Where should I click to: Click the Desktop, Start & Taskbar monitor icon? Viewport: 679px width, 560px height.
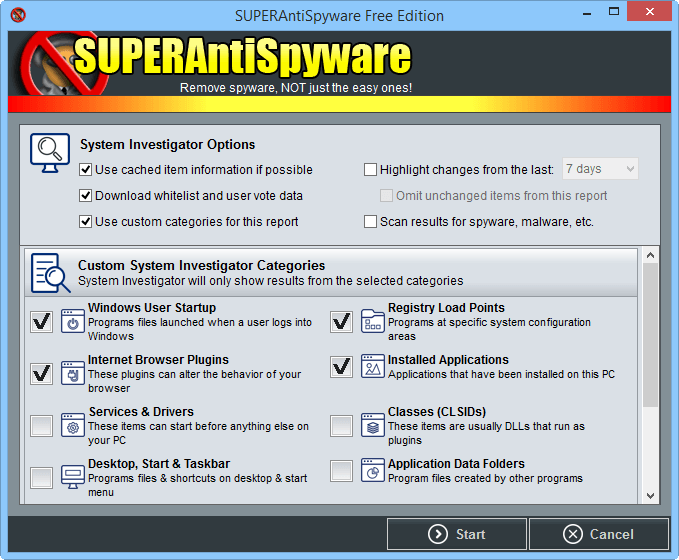coord(73,477)
